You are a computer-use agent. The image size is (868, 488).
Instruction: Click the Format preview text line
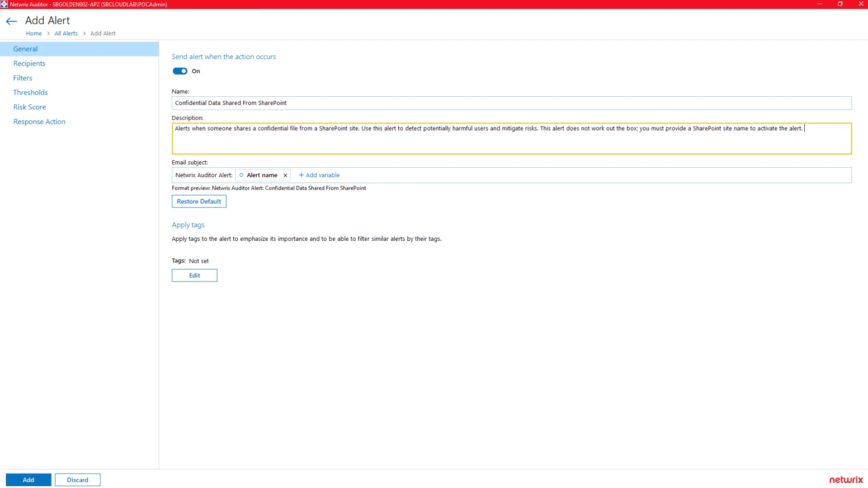269,188
